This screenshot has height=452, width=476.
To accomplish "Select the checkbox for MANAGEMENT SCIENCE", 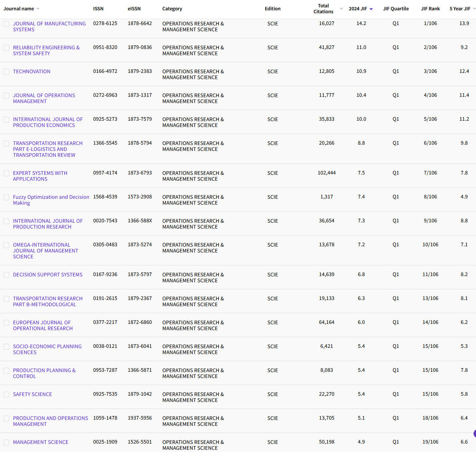I will tap(6, 442).
